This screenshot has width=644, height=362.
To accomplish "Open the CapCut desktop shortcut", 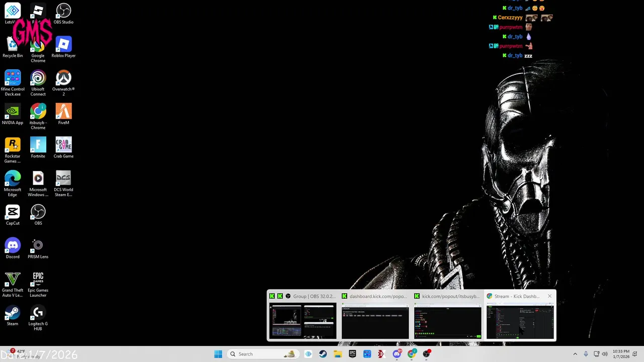I will (x=13, y=215).
